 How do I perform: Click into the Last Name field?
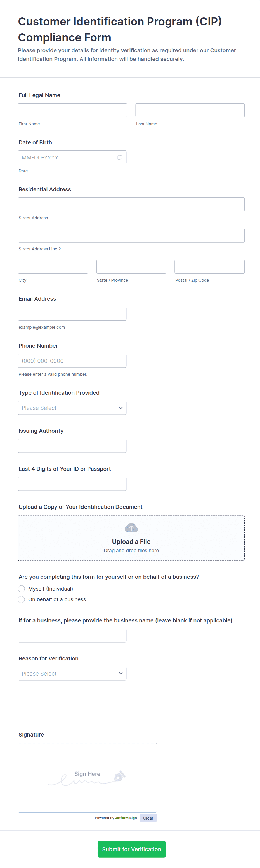coord(190,110)
